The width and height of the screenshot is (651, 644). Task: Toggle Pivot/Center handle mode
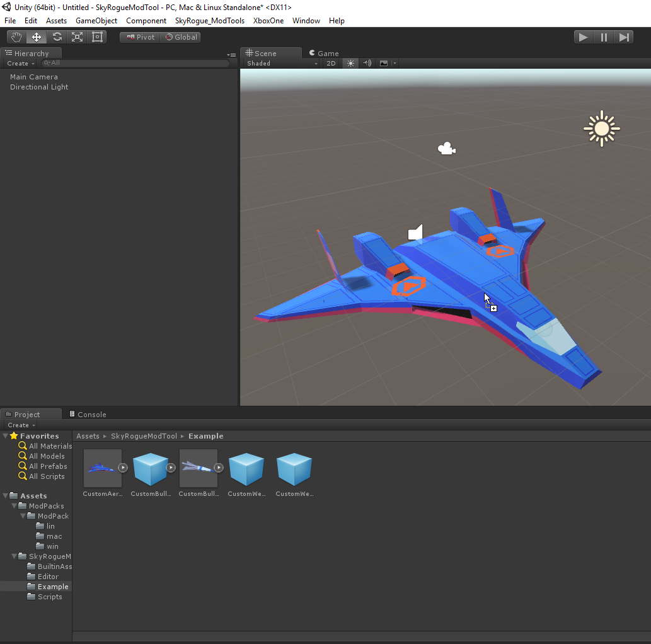(x=140, y=37)
